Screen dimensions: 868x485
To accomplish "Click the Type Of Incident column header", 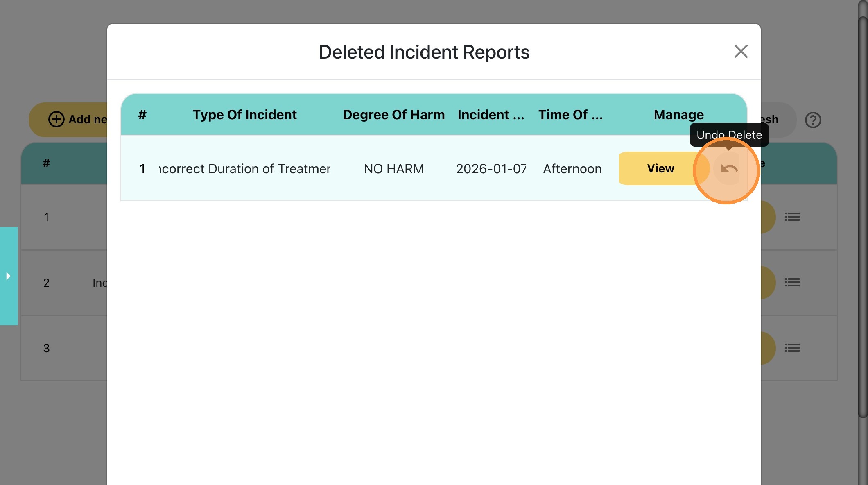I will coord(244,115).
